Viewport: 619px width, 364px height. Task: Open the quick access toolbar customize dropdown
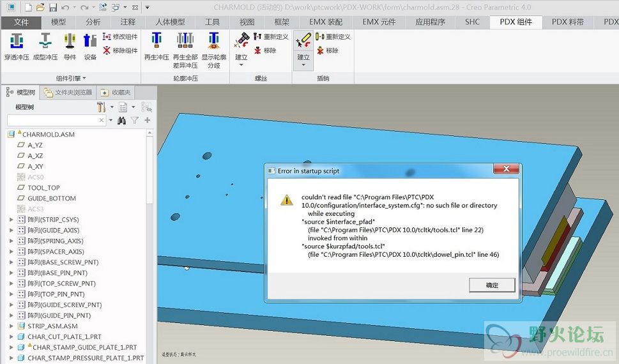(x=148, y=7)
